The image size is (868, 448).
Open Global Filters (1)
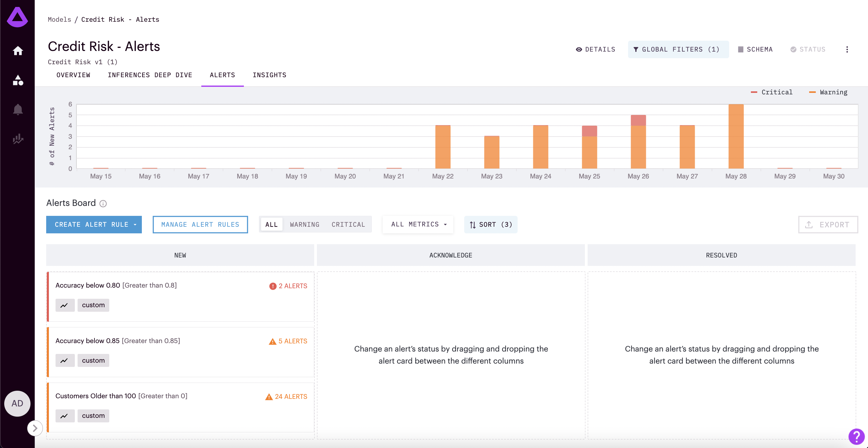click(678, 49)
